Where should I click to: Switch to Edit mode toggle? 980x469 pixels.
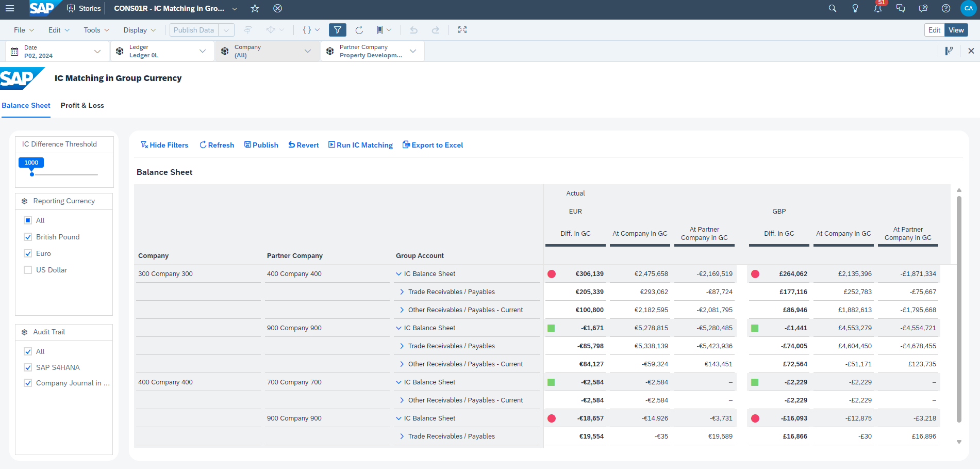click(x=935, y=30)
